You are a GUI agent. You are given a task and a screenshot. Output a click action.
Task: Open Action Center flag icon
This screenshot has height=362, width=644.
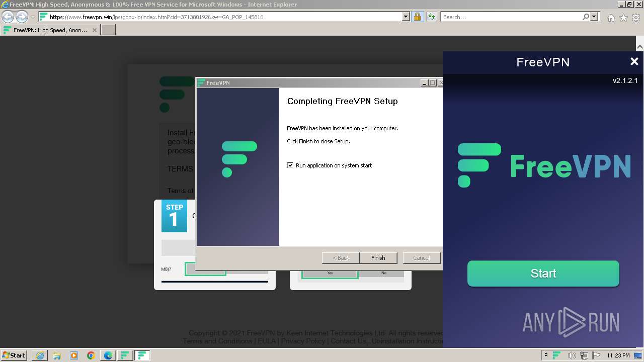click(596, 355)
